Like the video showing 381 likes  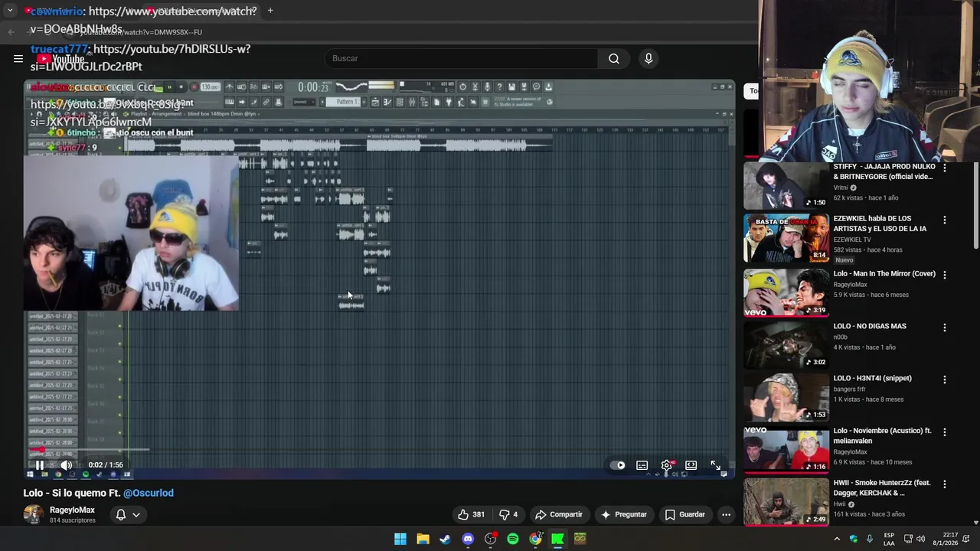click(471, 514)
